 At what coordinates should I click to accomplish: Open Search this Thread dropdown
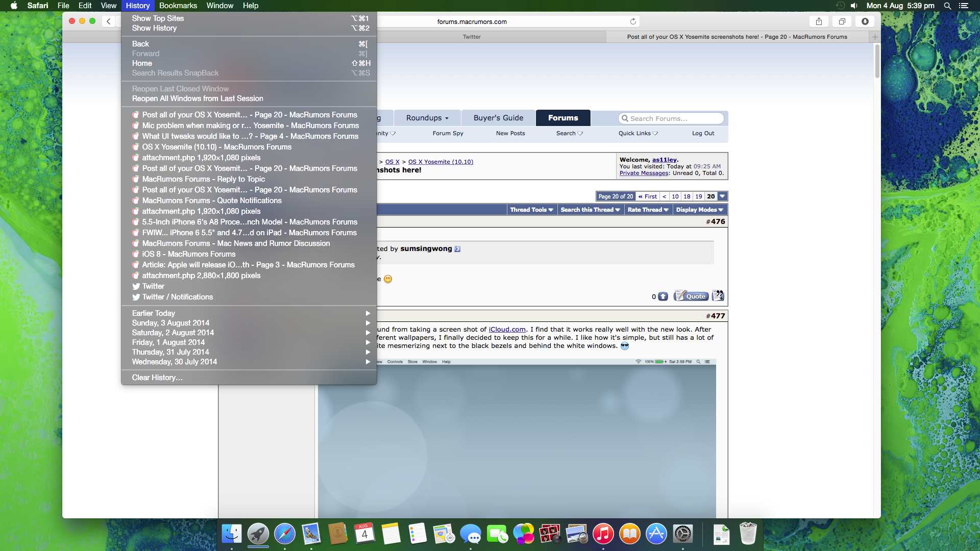(590, 210)
